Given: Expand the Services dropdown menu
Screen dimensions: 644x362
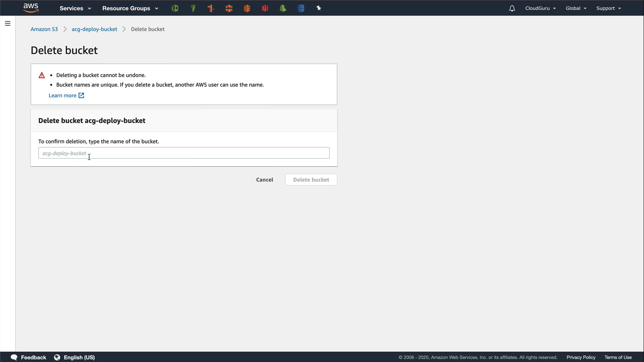Looking at the screenshot, I should tap(75, 8).
